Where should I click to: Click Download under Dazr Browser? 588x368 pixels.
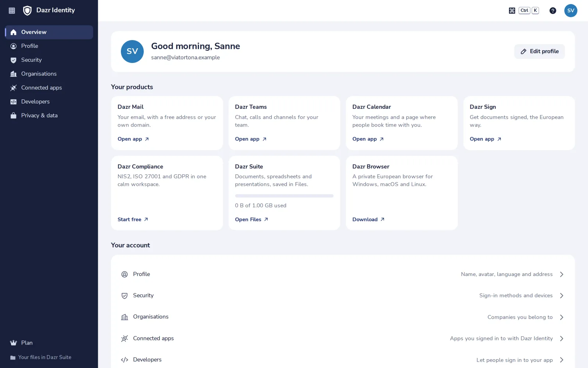tap(368, 219)
